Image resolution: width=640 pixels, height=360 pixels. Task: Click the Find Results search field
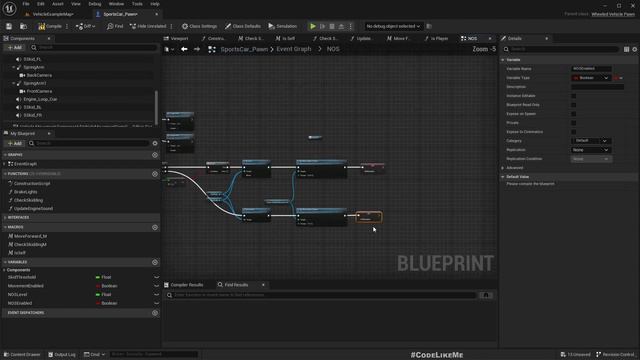coord(322,295)
